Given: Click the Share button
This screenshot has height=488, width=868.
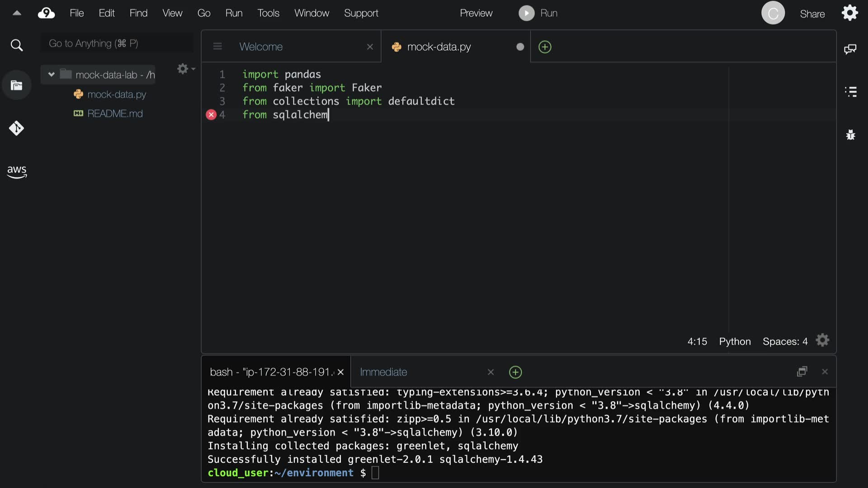Looking at the screenshot, I should [x=812, y=14].
